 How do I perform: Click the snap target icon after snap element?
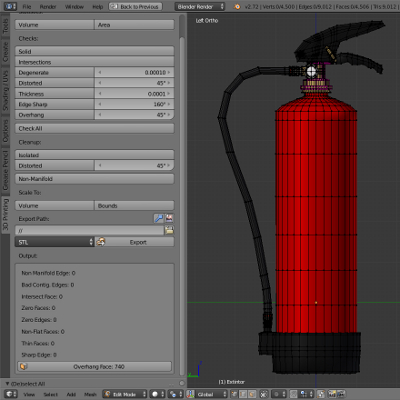coord(321,394)
